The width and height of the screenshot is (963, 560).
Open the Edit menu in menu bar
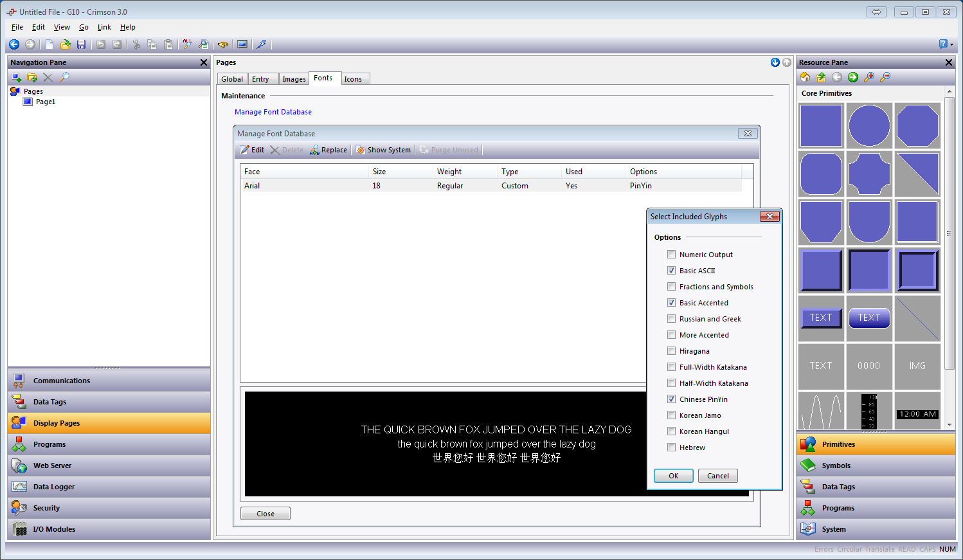coord(39,27)
